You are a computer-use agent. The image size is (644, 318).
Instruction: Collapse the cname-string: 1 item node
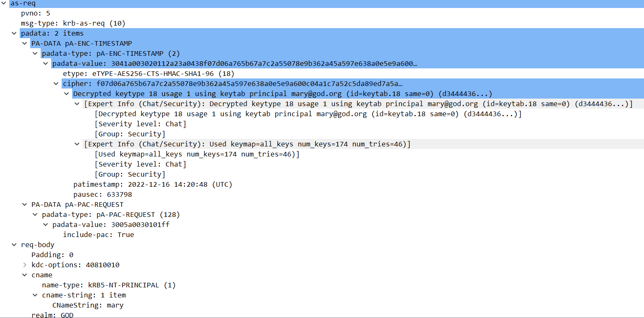(36, 295)
